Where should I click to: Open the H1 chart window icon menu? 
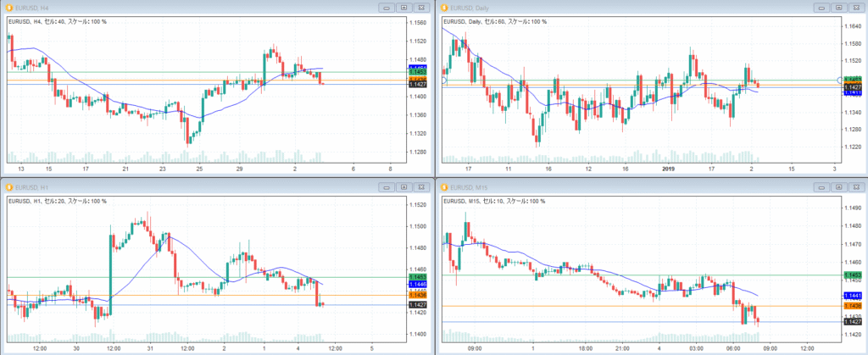tap(8, 186)
